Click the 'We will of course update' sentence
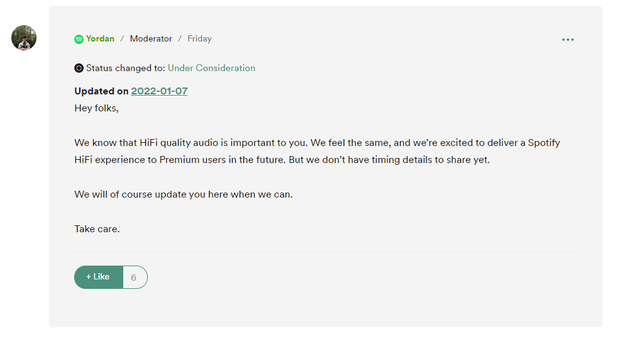 [183, 194]
